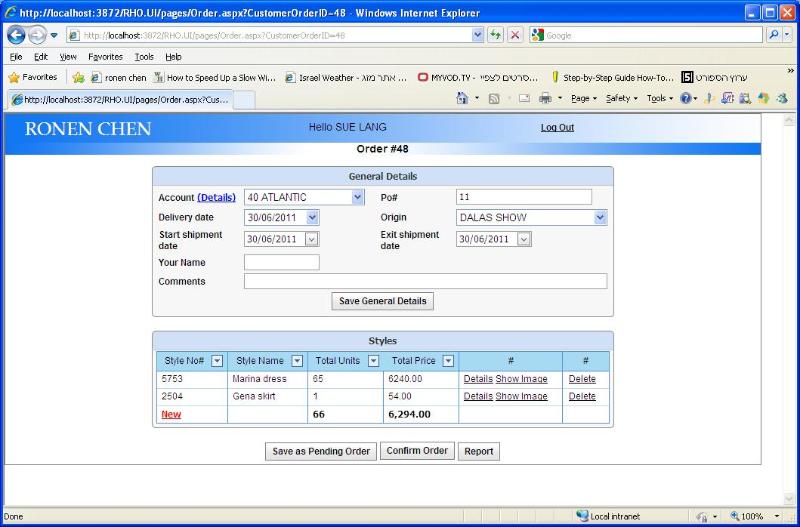Open the Exit shipment date picker
The height and width of the screenshot is (527, 800).
[x=524, y=239]
